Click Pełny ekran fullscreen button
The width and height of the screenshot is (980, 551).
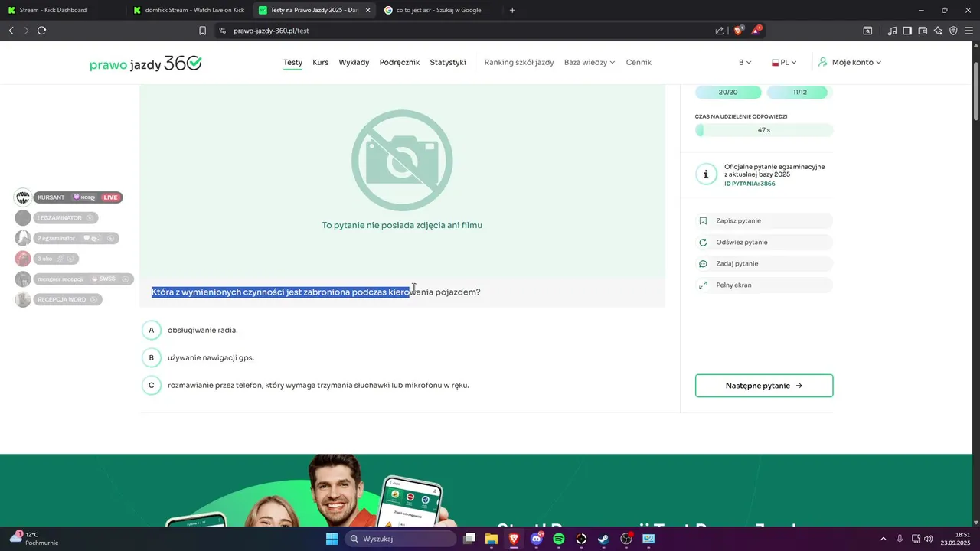click(x=764, y=285)
